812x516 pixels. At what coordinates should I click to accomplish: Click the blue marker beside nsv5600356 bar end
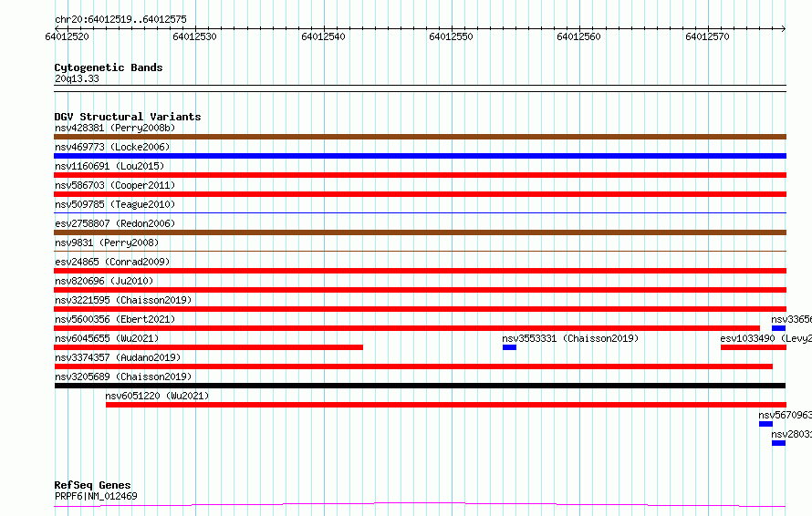pyautogui.click(x=778, y=328)
